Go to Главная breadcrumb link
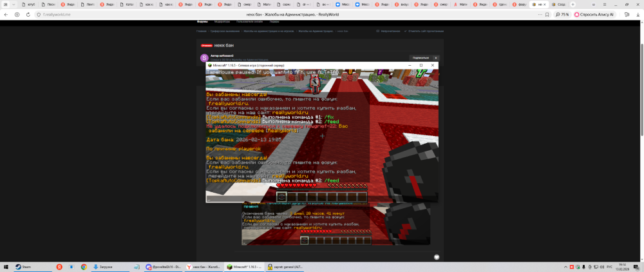Screen dimensions: 644x272 pyautogui.click(x=201, y=31)
